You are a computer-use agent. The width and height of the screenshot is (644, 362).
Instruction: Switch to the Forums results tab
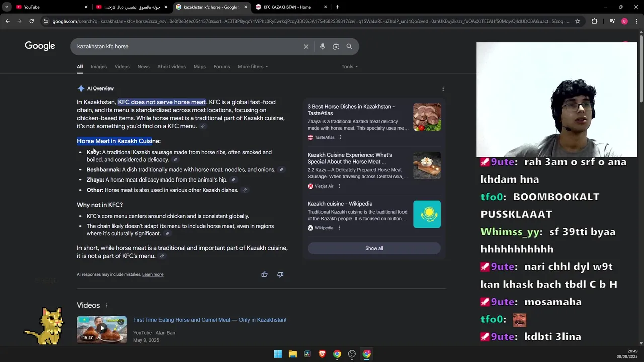pos(222,67)
